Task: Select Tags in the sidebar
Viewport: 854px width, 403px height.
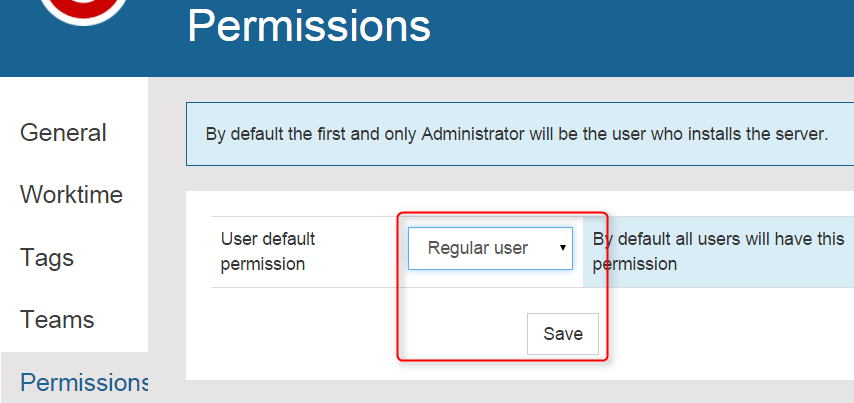Action: [x=47, y=257]
